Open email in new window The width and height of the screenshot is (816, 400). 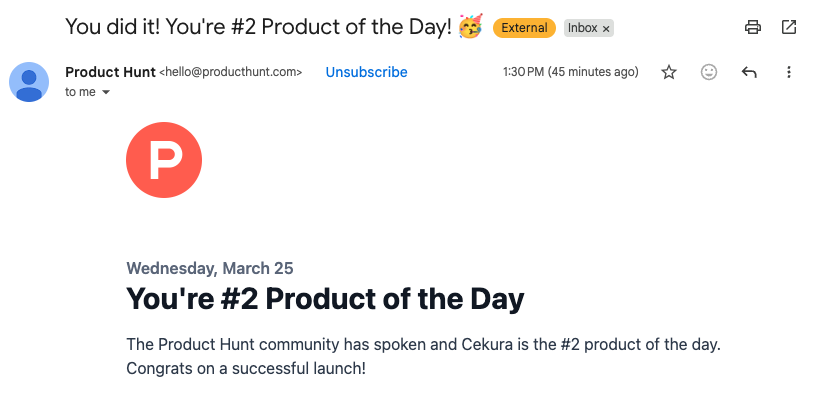789,28
